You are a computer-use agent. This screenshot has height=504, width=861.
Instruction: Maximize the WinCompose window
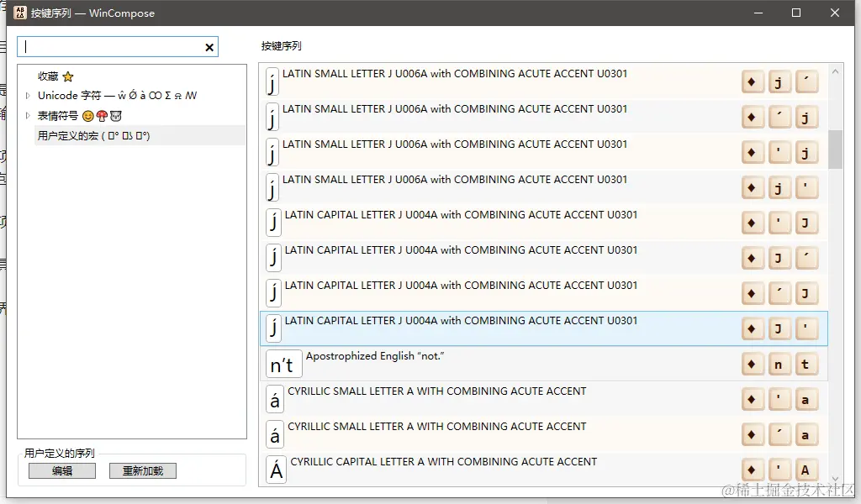click(796, 13)
